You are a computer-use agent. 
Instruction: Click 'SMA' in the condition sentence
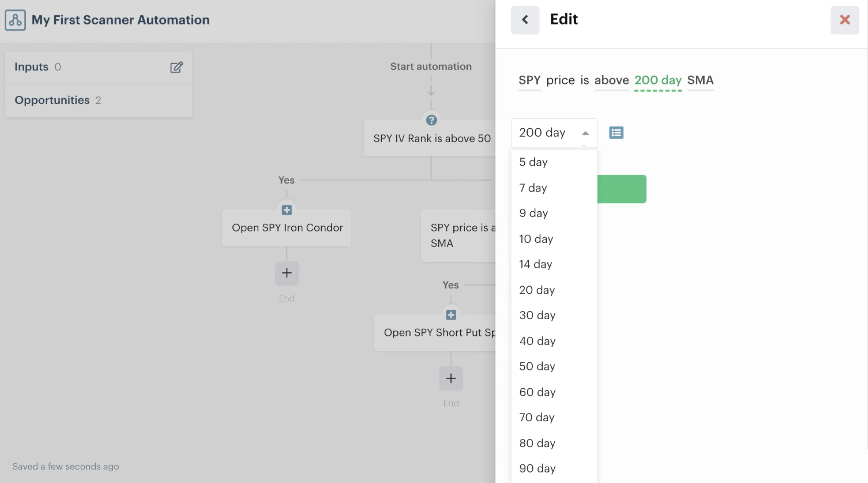[700, 80]
